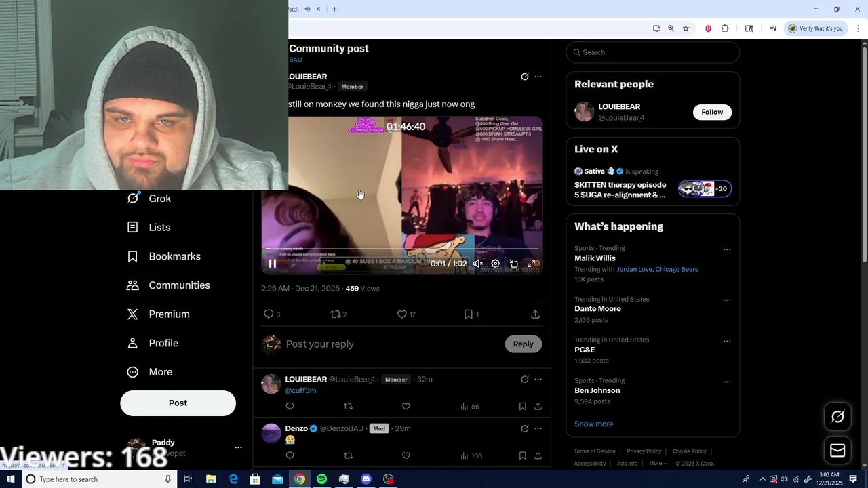
Task: View analytics showing 103 views
Action: [471, 455]
